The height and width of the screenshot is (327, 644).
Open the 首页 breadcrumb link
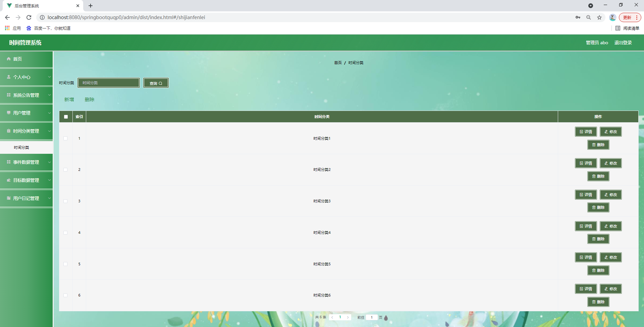point(338,63)
